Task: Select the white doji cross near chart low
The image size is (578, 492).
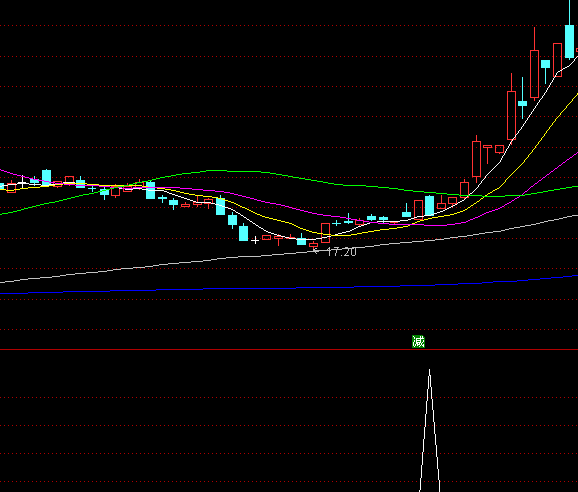Action: [255, 240]
